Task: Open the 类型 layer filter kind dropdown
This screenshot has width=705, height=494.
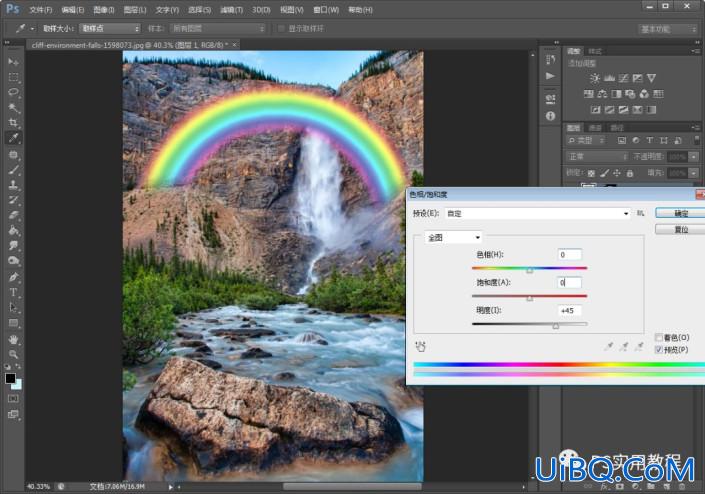Action: 586,141
